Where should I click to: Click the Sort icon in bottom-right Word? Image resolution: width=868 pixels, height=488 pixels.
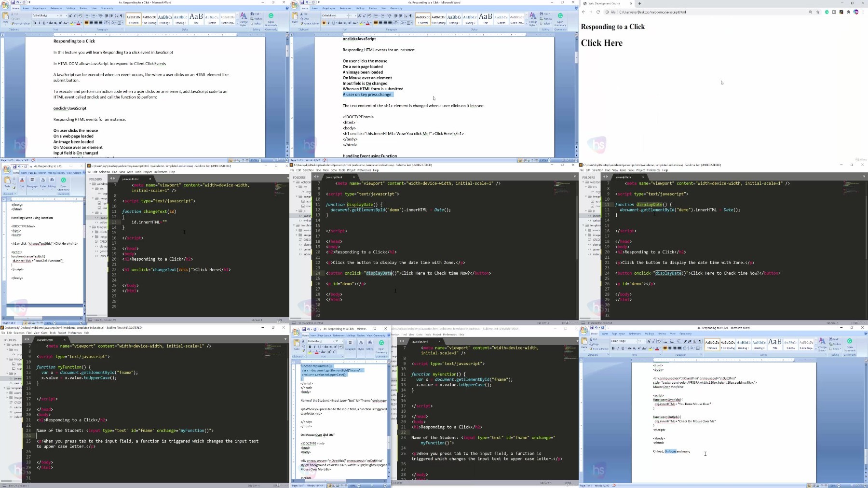(x=695, y=341)
